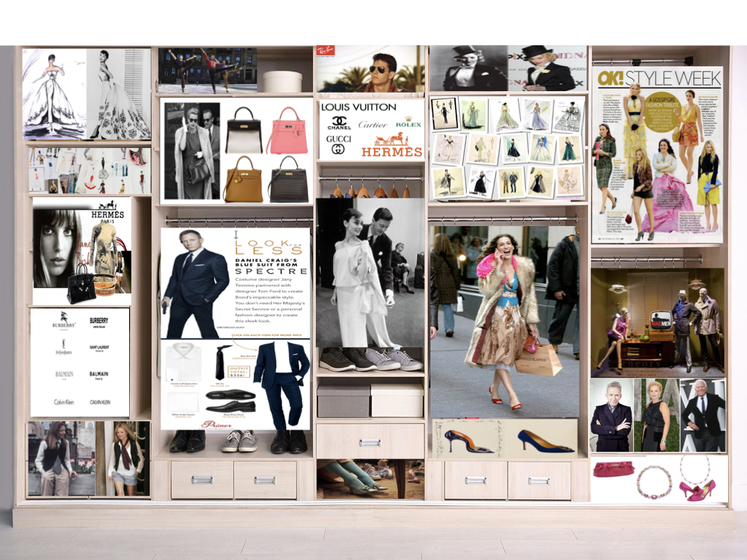Select the pink Hermès Kelly handbag
The image size is (747, 560).
pyautogui.click(x=287, y=131)
